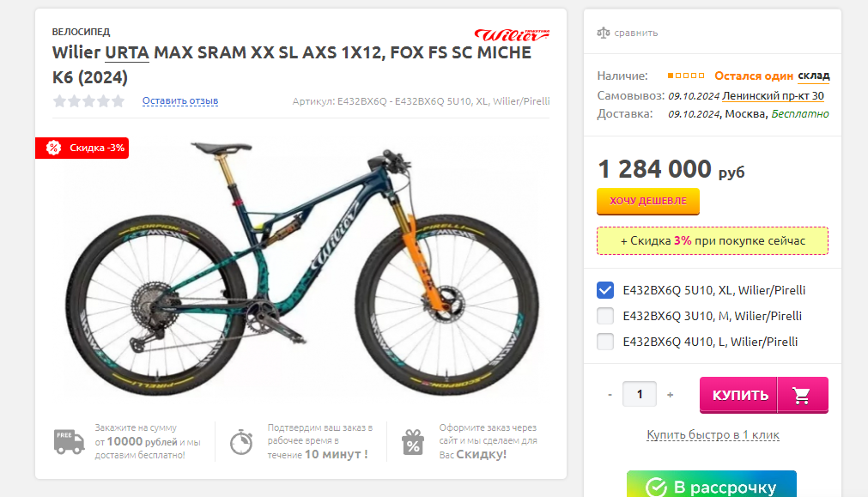Uncheck the E432BX6Q 5U10 XL option
This screenshot has width=868, height=497.
(605, 290)
